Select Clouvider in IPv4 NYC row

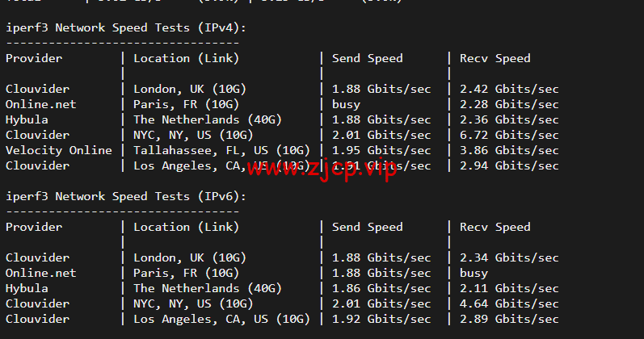point(37,135)
